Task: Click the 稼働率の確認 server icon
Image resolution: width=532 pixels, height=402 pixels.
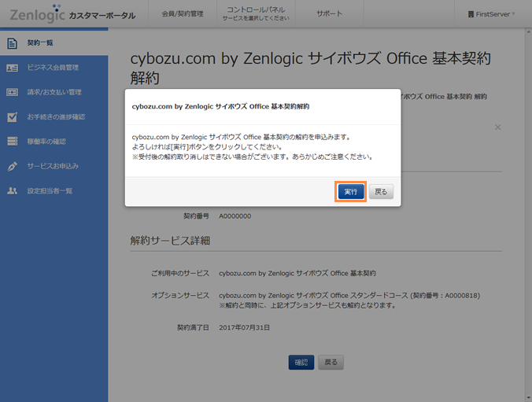Action: (13, 141)
